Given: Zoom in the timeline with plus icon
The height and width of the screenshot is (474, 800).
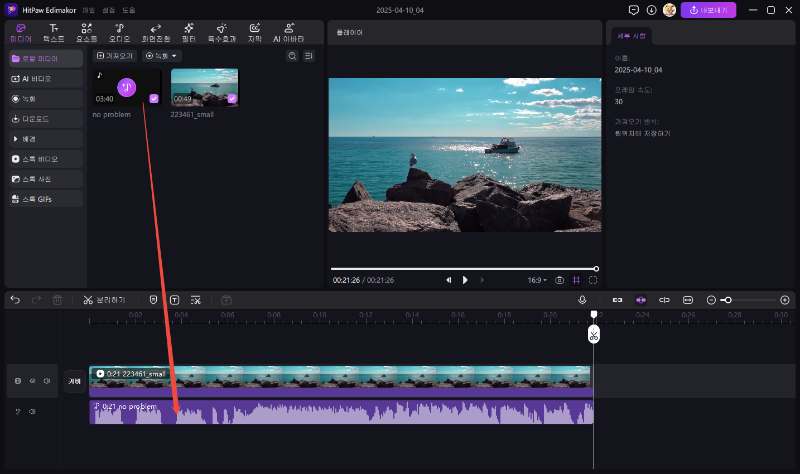Looking at the screenshot, I should pyautogui.click(x=785, y=300).
